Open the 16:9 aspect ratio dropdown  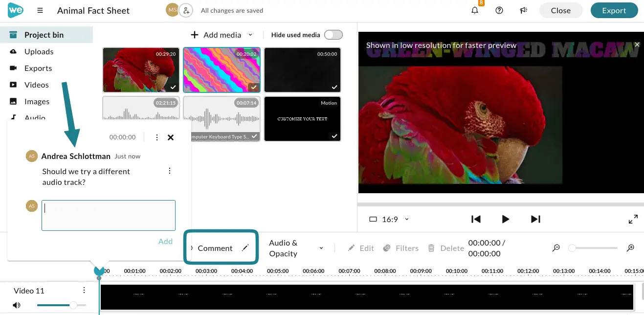(x=389, y=219)
